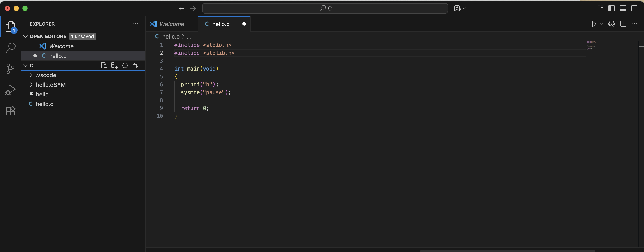644x252 pixels.
Task: Open the Search view in activity bar
Action: [x=11, y=47]
